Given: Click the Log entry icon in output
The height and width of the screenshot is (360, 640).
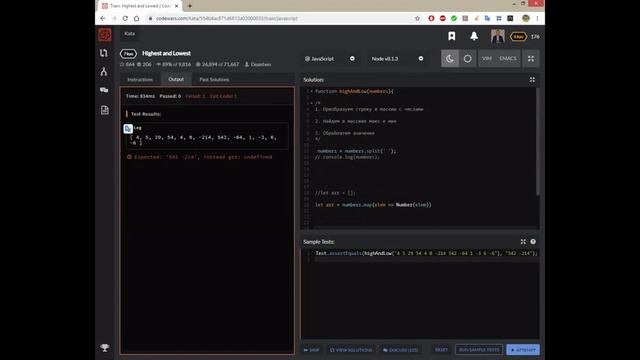Looking at the screenshot, I should pyautogui.click(x=128, y=129).
